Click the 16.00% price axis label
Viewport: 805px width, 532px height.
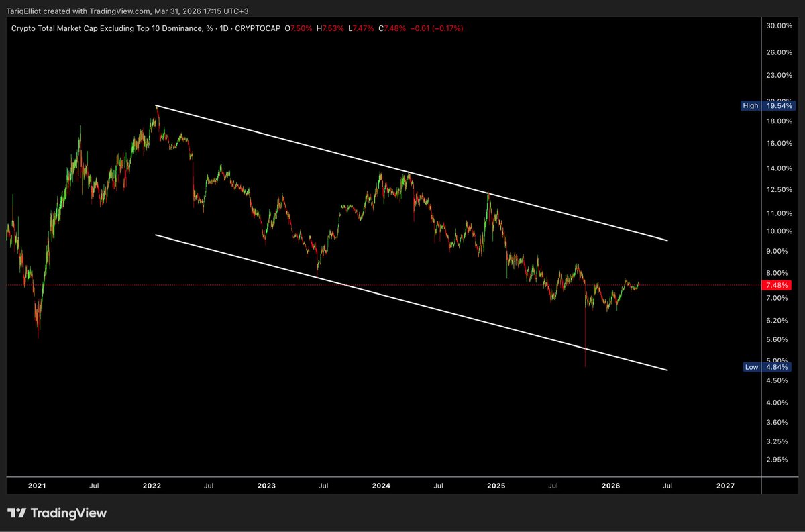click(x=779, y=144)
